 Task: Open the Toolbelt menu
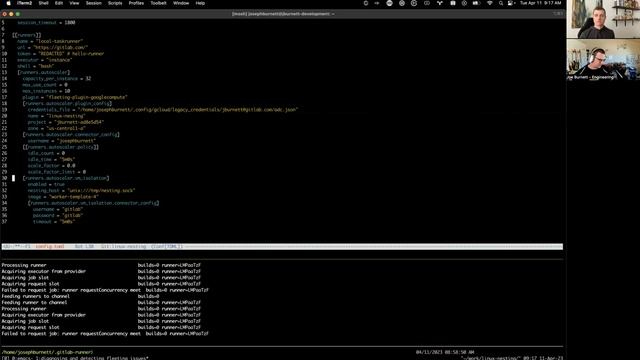(158, 3)
